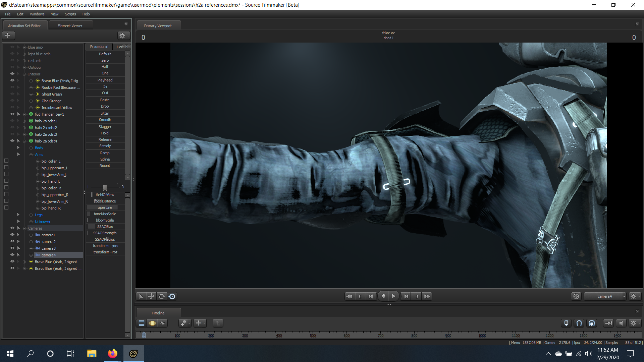Open Animation Set Editor gear settings
The width and height of the screenshot is (644, 362).
(x=123, y=35)
